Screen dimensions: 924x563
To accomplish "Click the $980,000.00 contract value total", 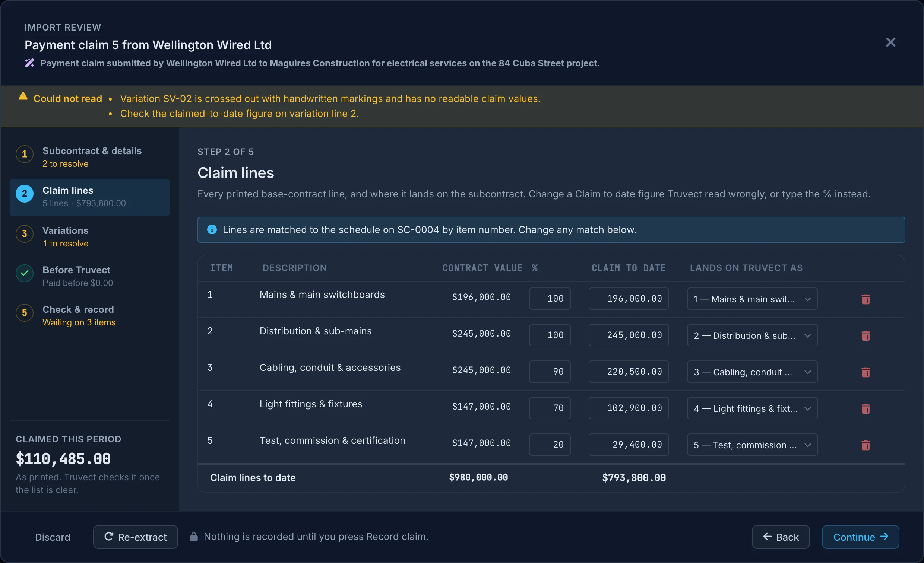I will (478, 477).
